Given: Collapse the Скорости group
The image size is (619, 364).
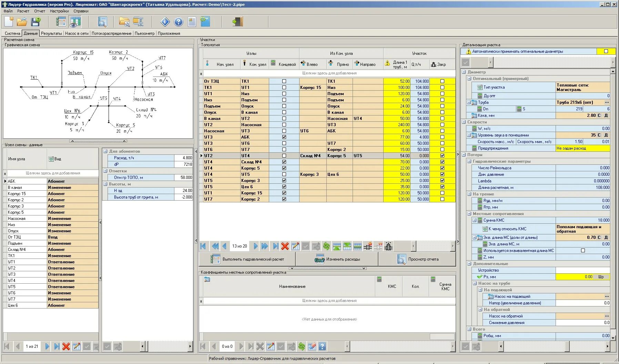Looking at the screenshot, I should pos(464,122).
